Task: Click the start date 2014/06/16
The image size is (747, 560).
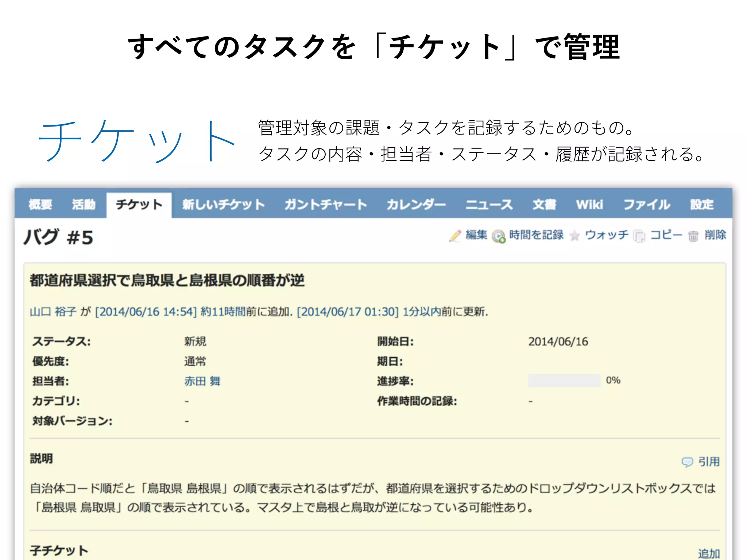Action: coord(558,342)
